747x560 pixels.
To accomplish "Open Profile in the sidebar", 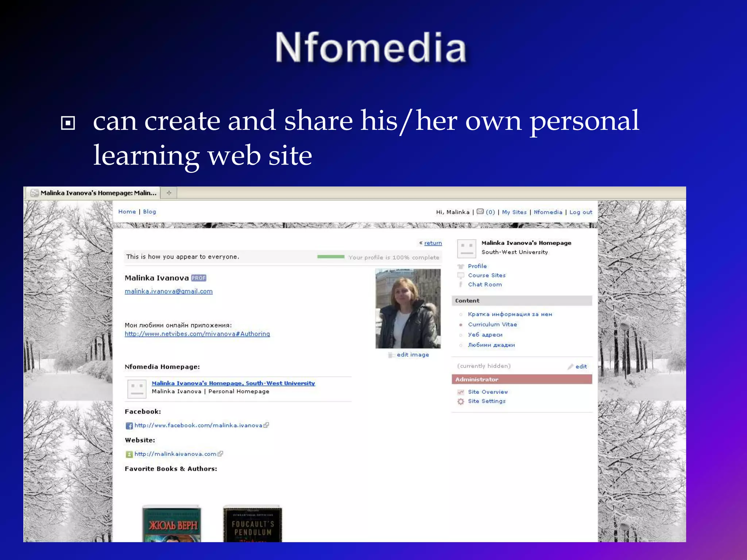I will tap(477, 266).
